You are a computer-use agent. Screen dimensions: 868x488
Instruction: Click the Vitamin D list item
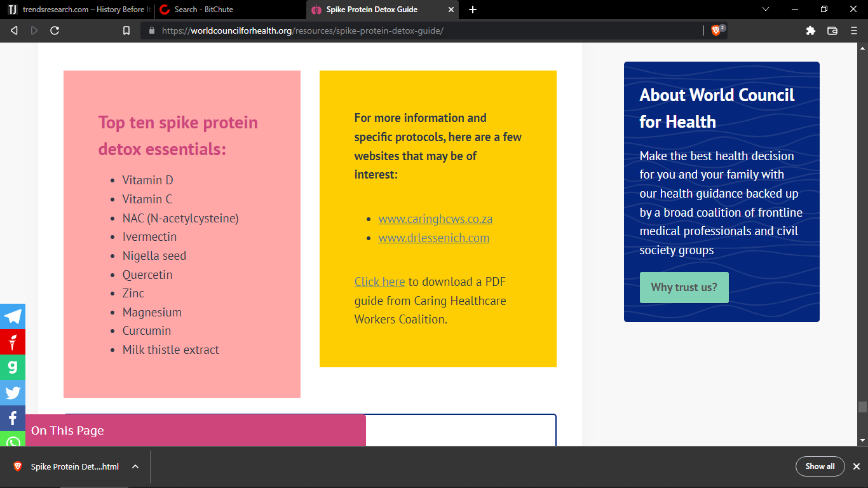coord(148,180)
